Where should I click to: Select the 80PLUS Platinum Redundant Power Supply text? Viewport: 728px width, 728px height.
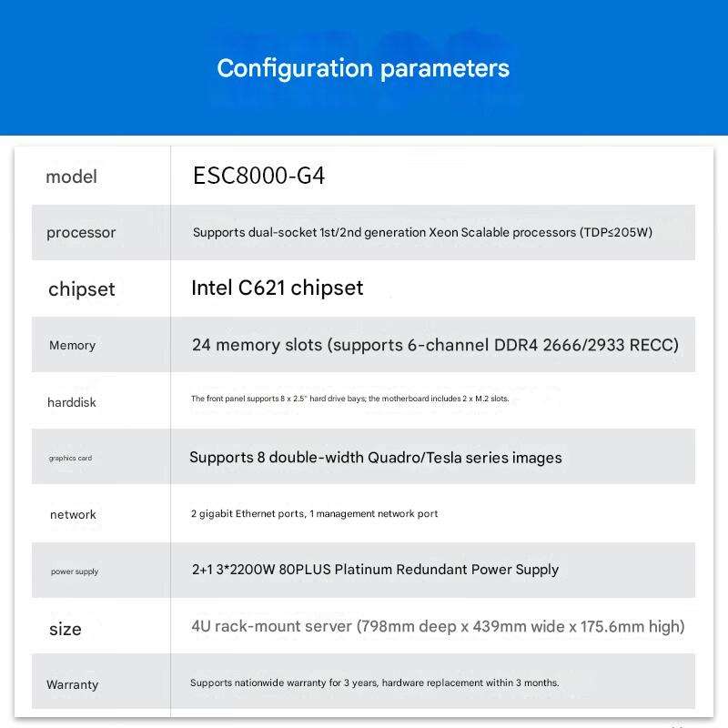point(375,570)
